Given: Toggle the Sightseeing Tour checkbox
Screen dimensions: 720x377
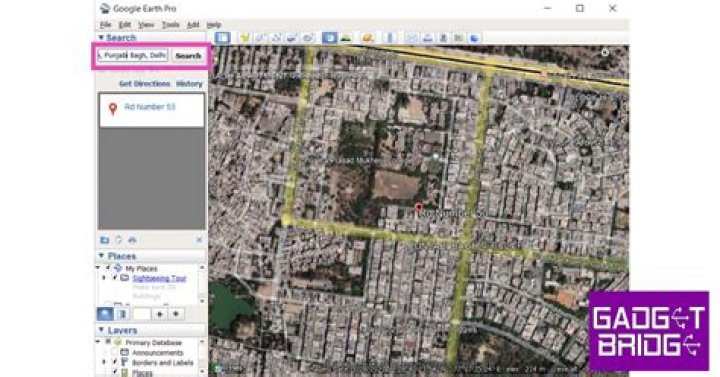Looking at the screenshot, I should [115, 278].
